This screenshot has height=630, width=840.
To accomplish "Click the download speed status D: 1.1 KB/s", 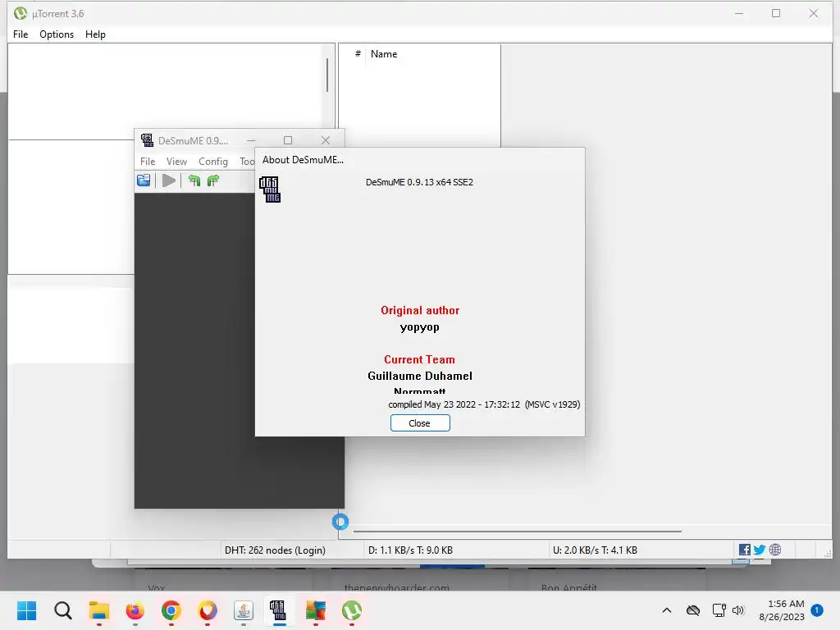I will [x=410, y=550].
